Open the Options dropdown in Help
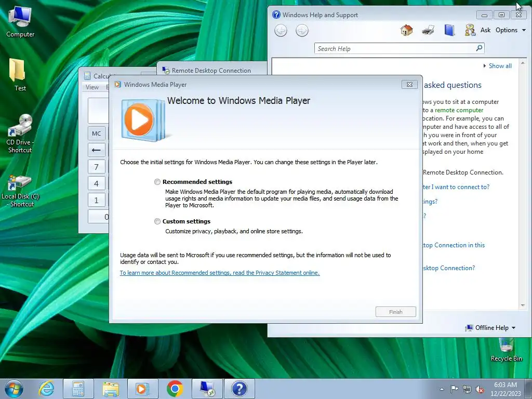Viewport: 532px width, 399px height. pos(511,30)
